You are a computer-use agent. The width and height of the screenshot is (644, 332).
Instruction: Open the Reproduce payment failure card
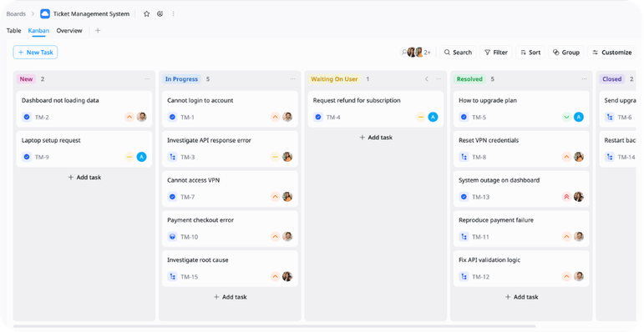coord(521,229)
